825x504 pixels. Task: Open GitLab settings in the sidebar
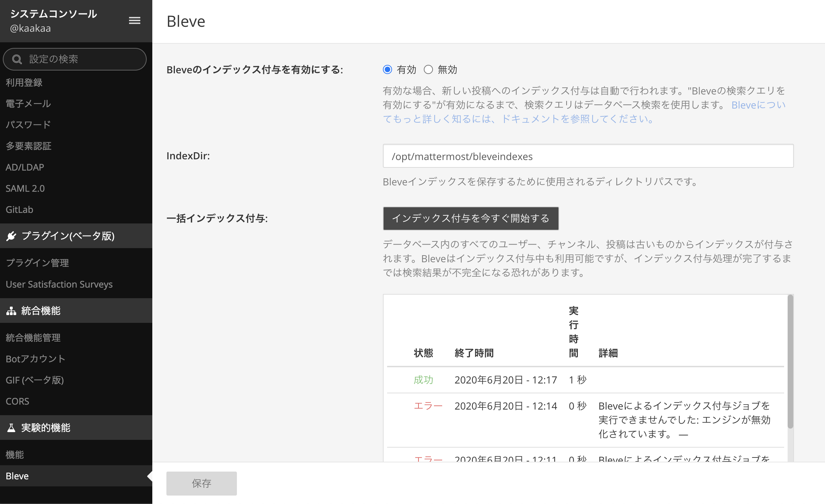pyautogui.click(x=19, y=209)
